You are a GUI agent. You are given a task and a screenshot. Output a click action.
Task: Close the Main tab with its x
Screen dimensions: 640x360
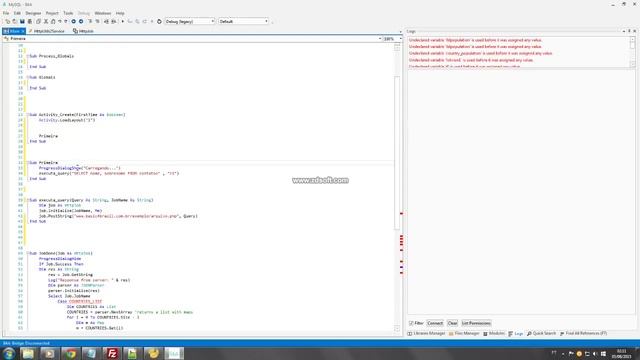coord(23,31)
